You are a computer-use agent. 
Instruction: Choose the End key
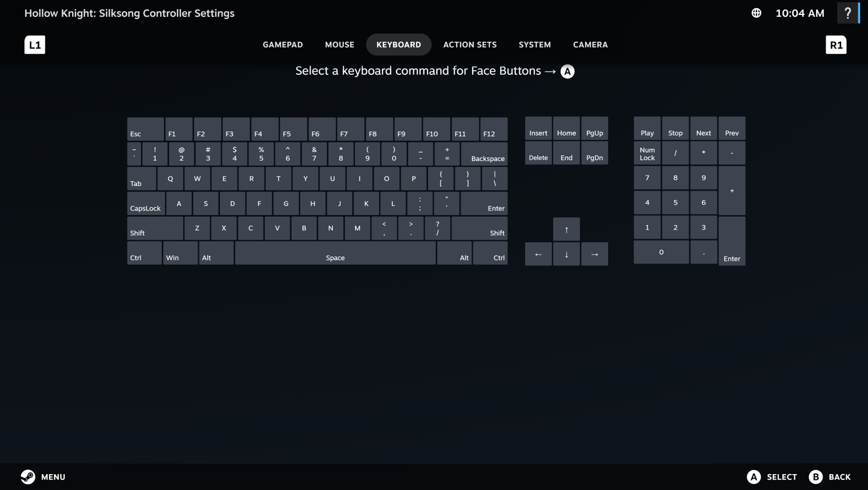pos(567,153)
